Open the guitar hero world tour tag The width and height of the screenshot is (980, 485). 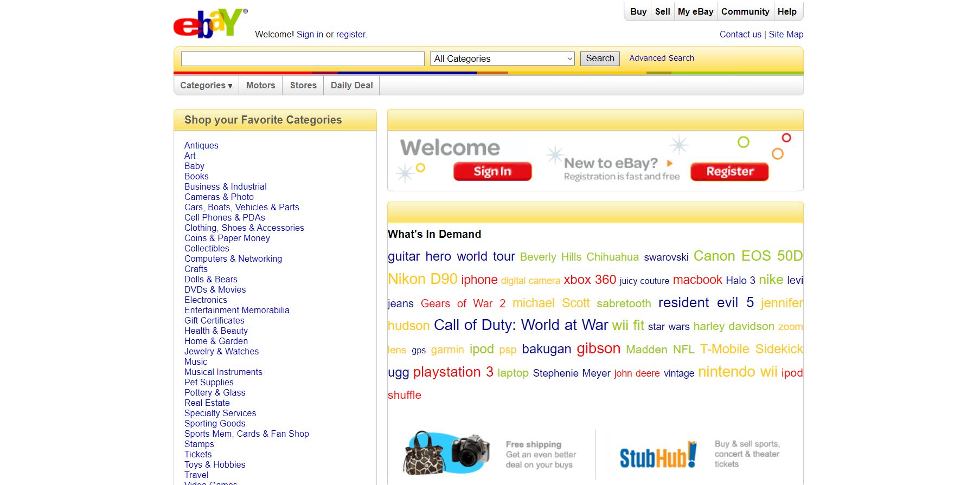tap(451, 256)
